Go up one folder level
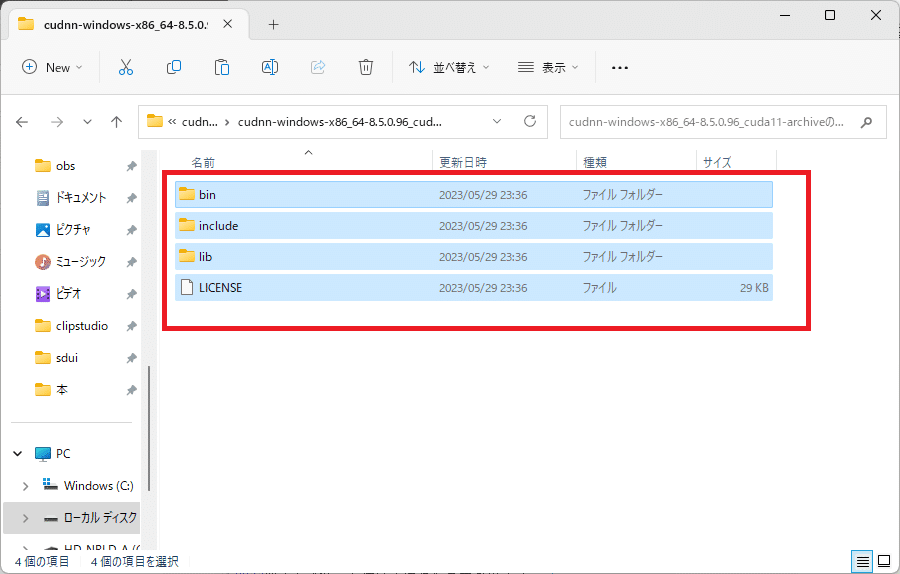This screenshot has height=574, width=900. [117, 122]
